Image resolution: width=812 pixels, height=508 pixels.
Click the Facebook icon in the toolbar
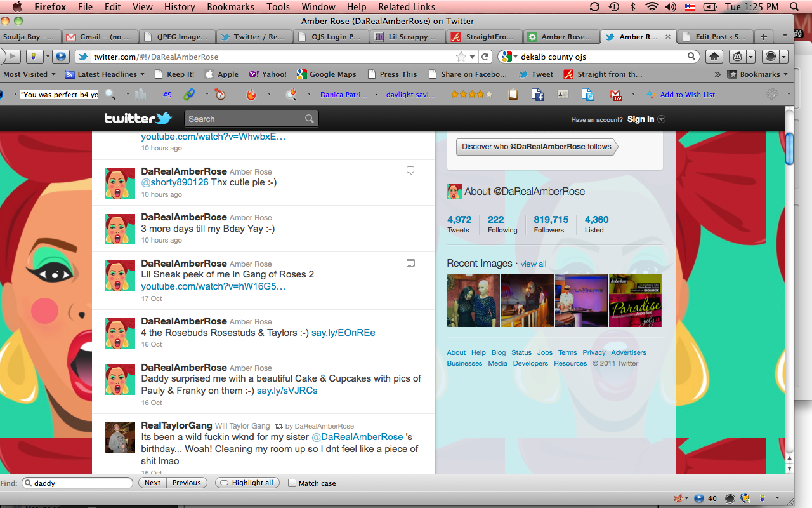(x=538, y=95)
